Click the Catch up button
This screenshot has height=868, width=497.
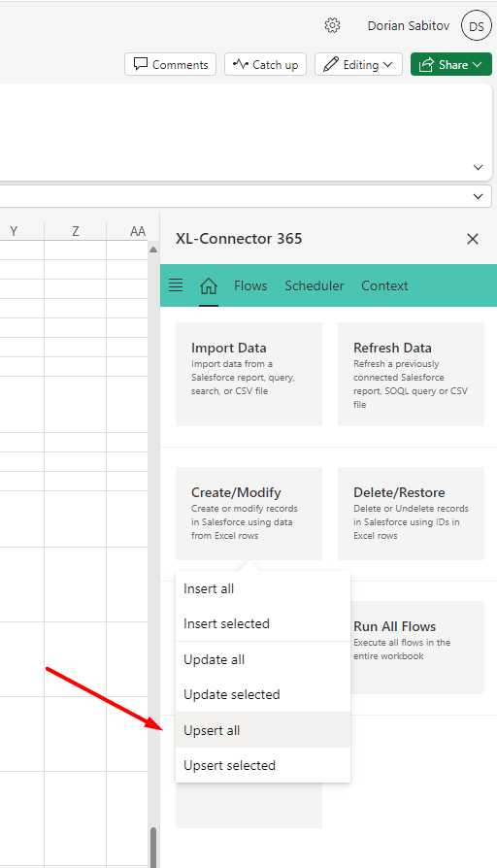pos(266,64)
